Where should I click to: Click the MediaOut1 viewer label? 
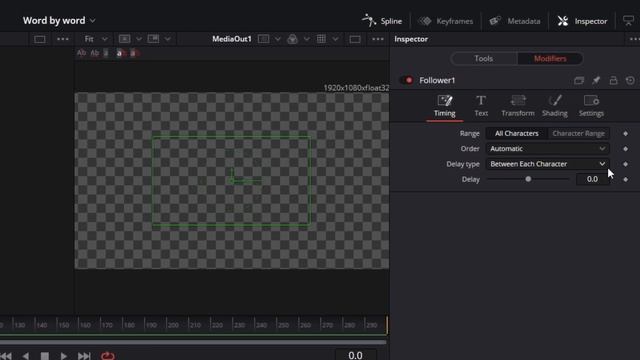(x=232, y=39)
